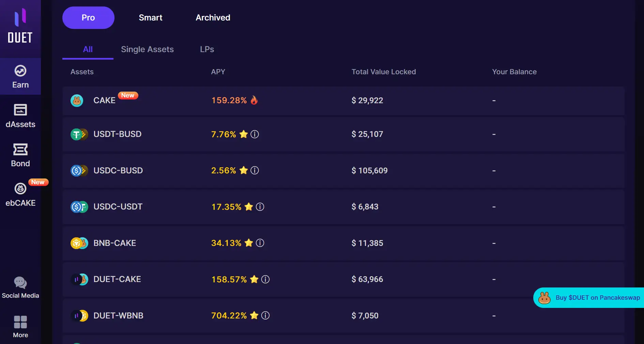Select the LPs filter tab
644x344 pixels.
pyautogui.click(x=207, y=49)
